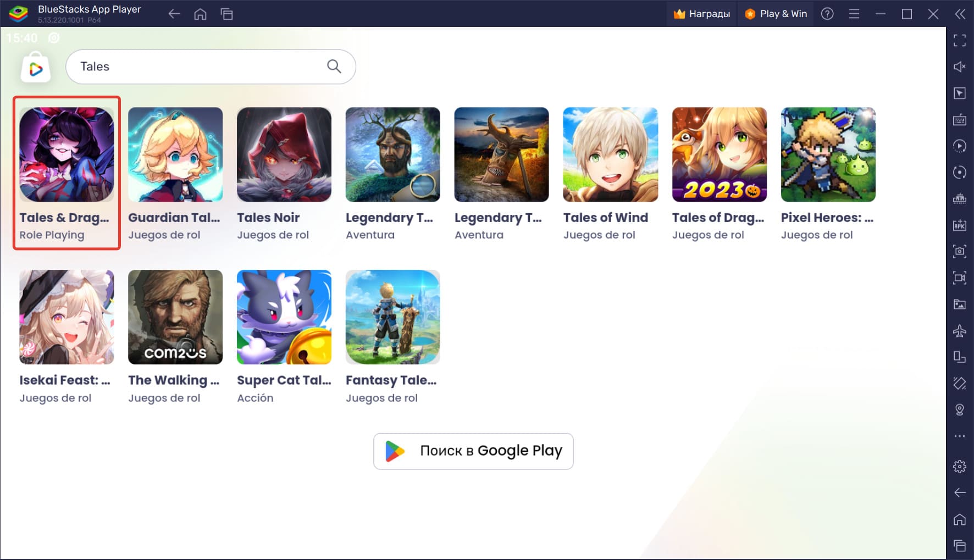Open the eraser-shaped sidebar icon
974x560 pixels.
[960, 383]
